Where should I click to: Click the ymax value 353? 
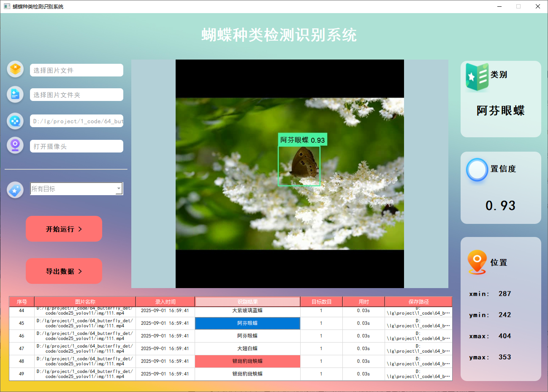tap(505, 357)
